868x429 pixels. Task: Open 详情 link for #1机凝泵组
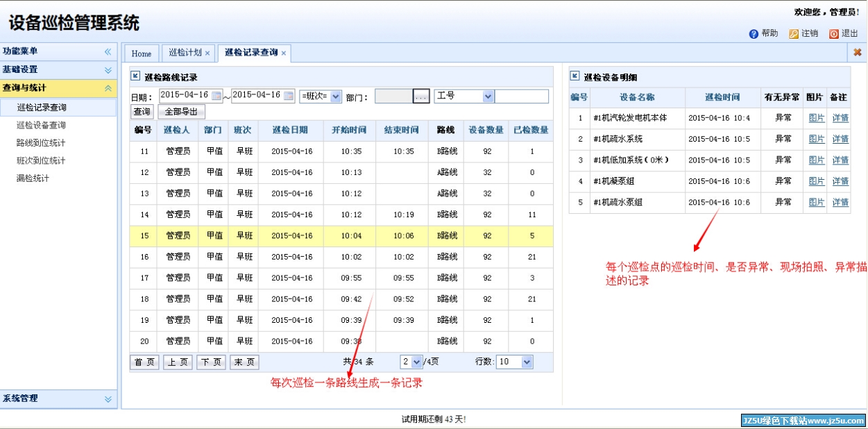pos(840,181)
